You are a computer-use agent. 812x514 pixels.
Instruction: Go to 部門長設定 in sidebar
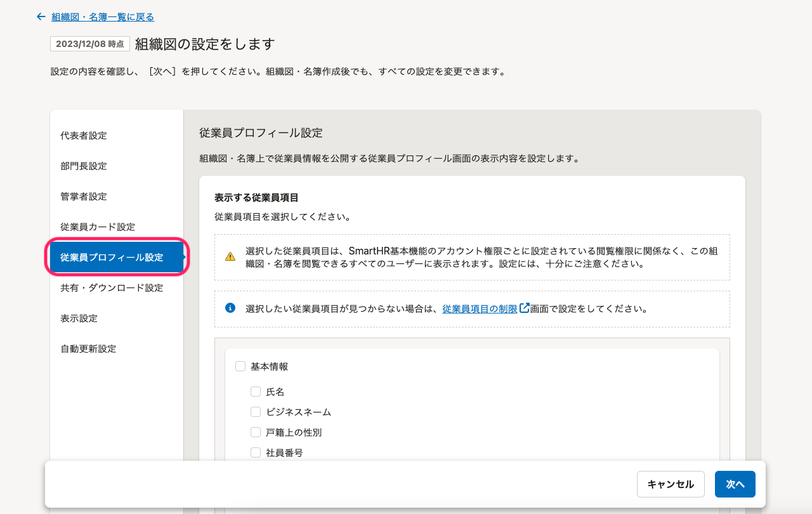tap(84, 166)
